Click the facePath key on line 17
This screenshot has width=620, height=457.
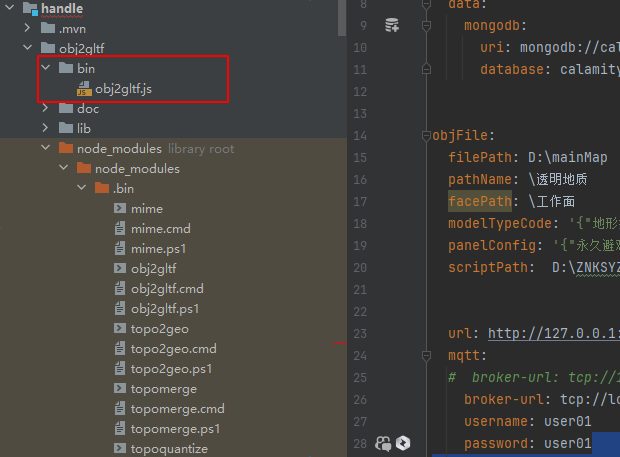pyautogui.click(x=480, y=201)
